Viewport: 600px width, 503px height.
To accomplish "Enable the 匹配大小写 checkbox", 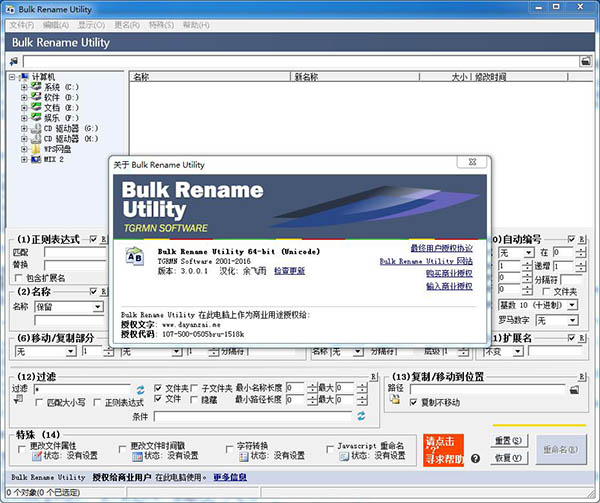I will (x=39, y=402).
